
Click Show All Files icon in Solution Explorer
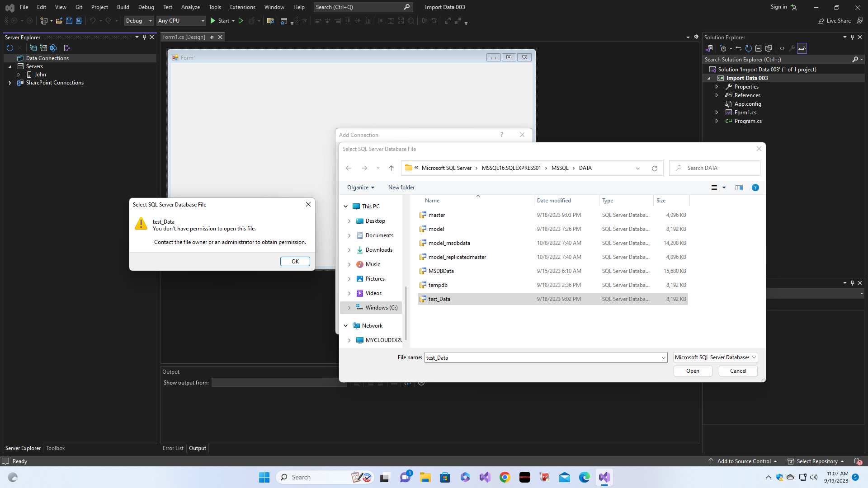point(769,48)
